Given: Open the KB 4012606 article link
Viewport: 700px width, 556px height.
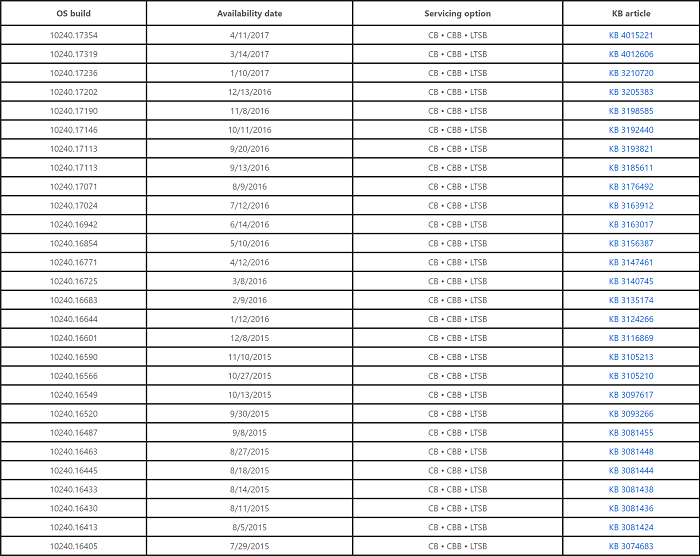Looking at the screenshot, I should (631, 54).
